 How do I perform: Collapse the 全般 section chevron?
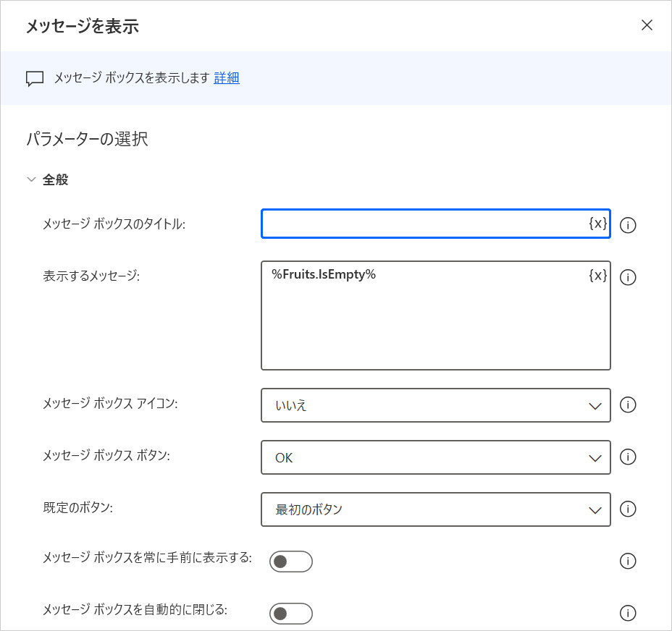point(31,180)
